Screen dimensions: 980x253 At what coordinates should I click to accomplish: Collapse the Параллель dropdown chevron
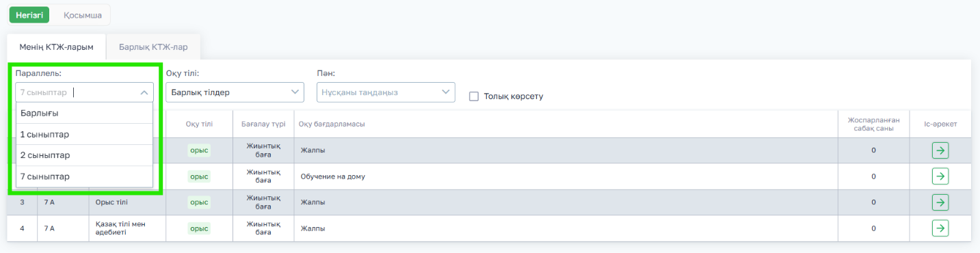[x=144, y=93]
